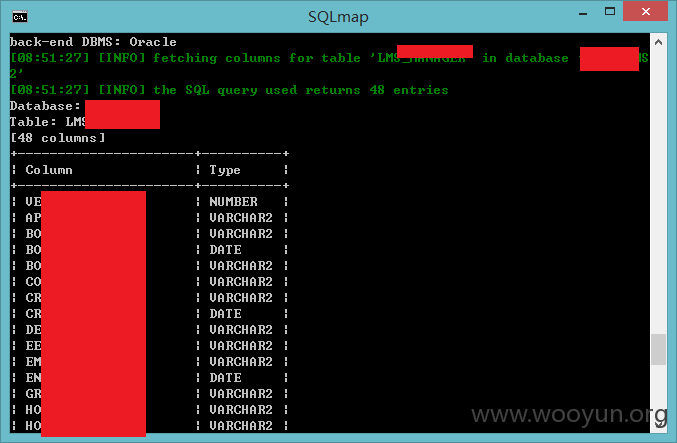Click the 'Type' header
Screen dimensions: 677x443
(x=225, y=170)
